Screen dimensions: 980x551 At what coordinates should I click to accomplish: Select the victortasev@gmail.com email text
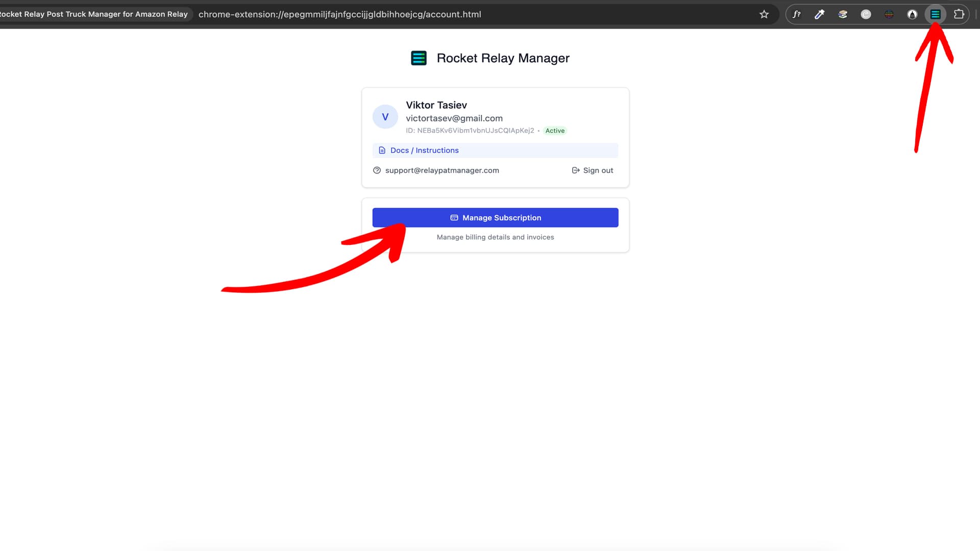(x=454, y=118)
